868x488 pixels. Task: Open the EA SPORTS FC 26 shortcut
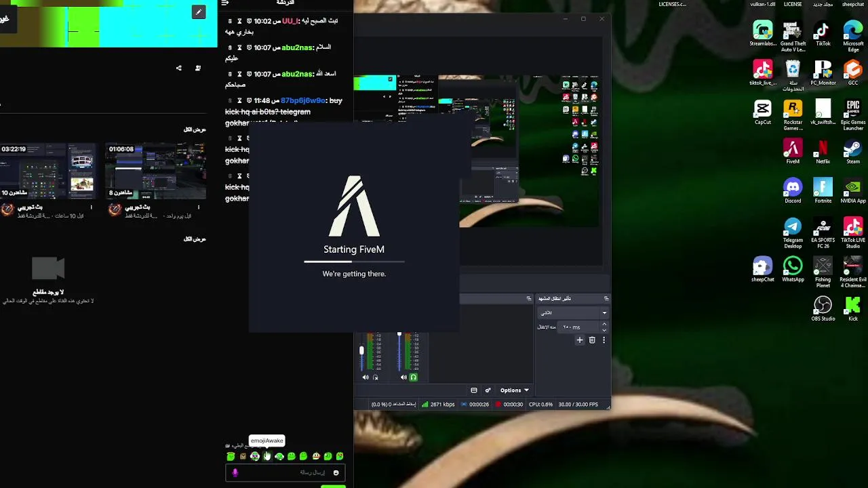tap(823, 233)
